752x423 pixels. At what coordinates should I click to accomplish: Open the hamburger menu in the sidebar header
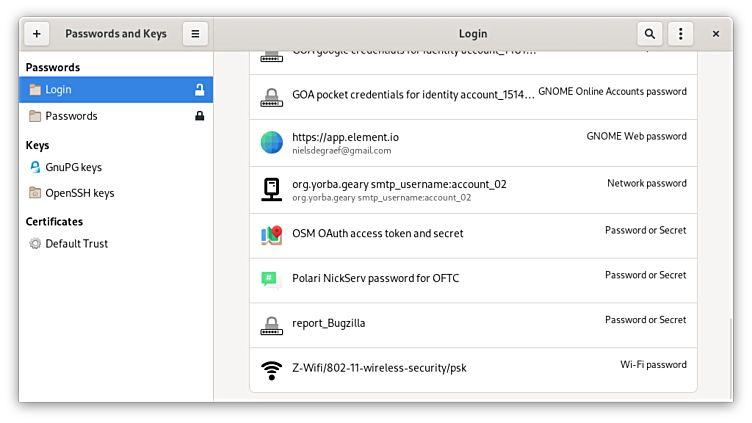(195, 34)
